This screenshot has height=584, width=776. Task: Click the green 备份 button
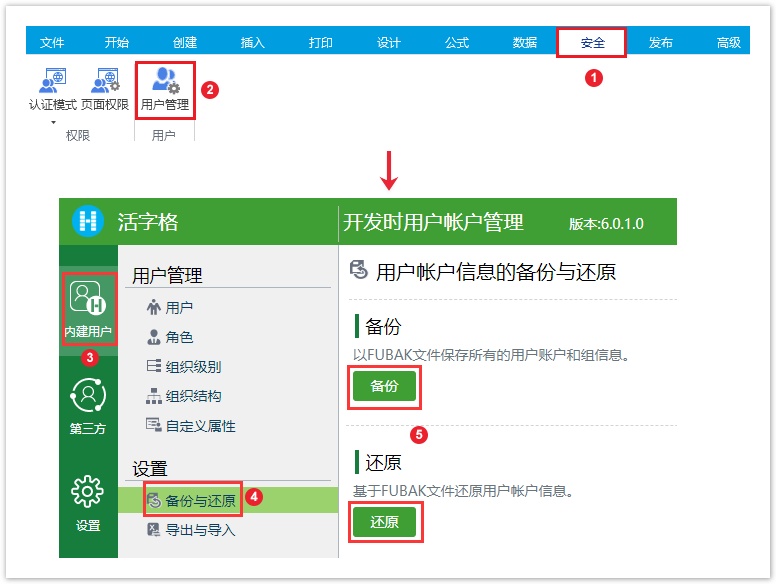click(384, 386)
